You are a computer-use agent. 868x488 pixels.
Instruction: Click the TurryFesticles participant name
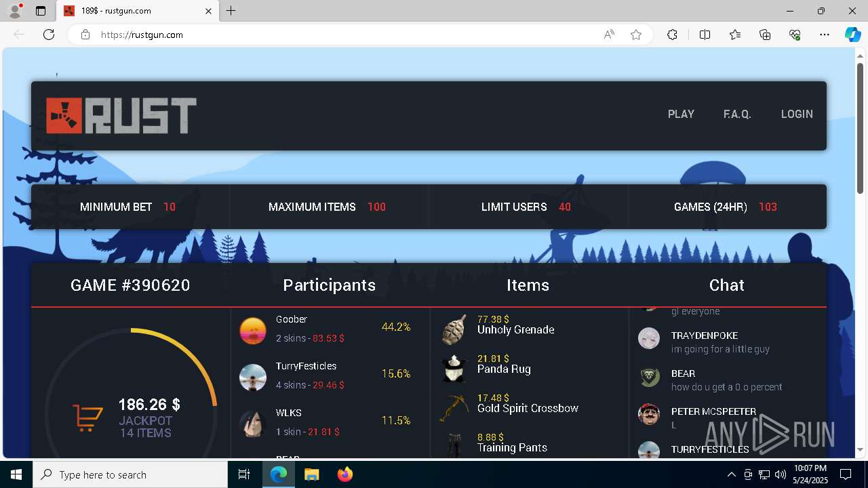306,366
